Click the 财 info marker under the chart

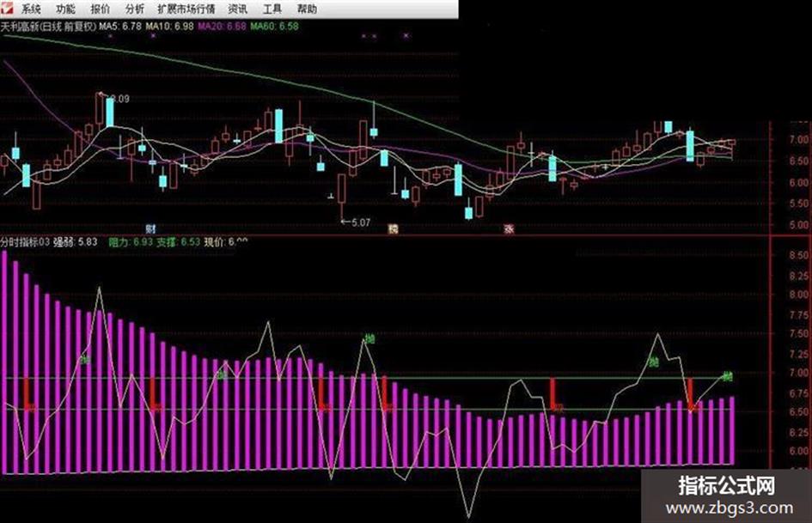point(150,229)
